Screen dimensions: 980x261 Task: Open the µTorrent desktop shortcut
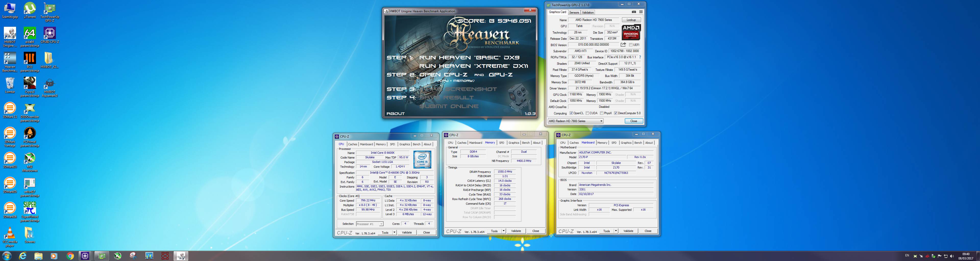click(30, 10)
